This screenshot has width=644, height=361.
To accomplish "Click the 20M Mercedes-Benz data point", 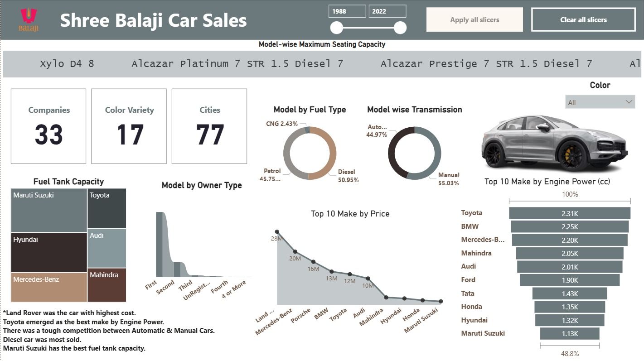I will (x=295, y=251).
